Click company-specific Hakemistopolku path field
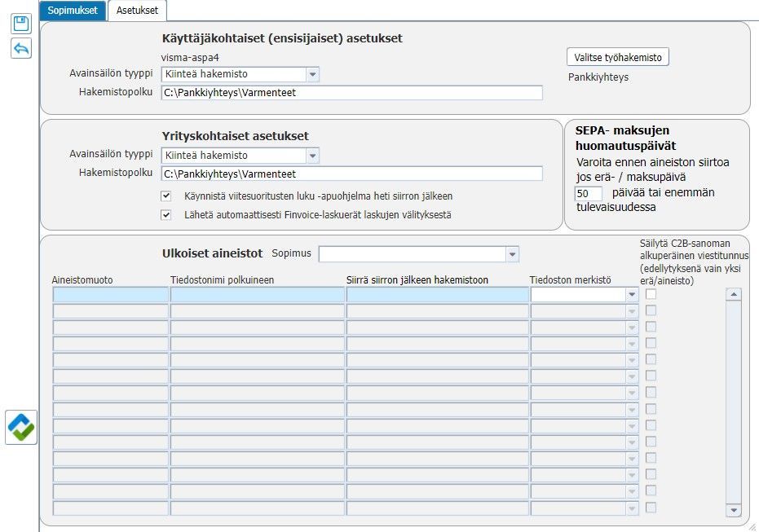759x532 pixels. click(x=352, y=174)
